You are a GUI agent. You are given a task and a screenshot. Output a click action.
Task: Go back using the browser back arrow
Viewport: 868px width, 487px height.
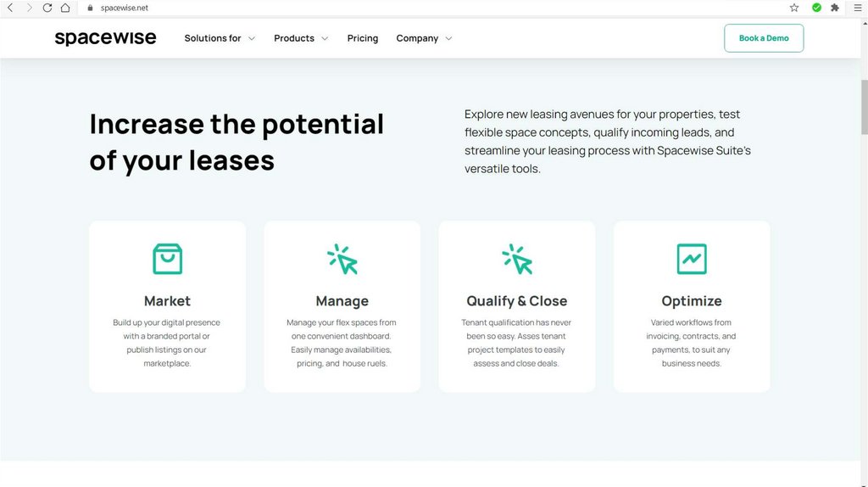point(10,8)
